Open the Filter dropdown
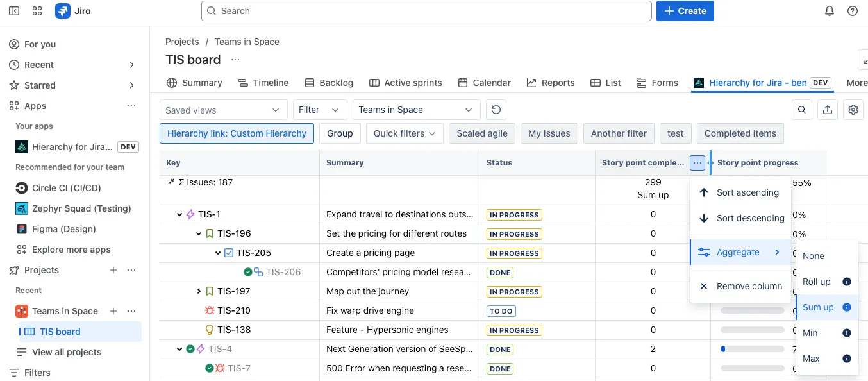Screen dimensions: 868x381 tap(320, 110)
